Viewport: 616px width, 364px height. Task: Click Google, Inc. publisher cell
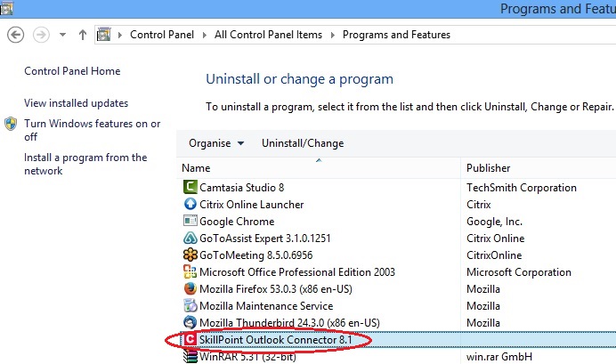pyautogui.click(x=494, y=222)
